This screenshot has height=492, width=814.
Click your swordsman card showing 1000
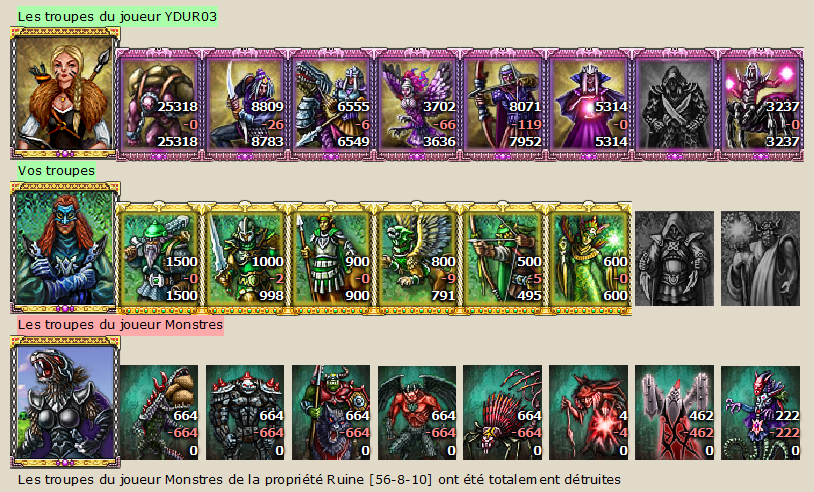(245, 258)
